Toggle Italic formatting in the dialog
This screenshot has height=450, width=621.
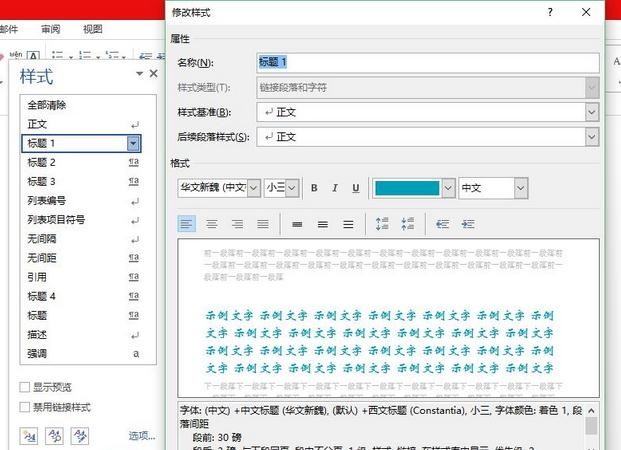[334, 188]
